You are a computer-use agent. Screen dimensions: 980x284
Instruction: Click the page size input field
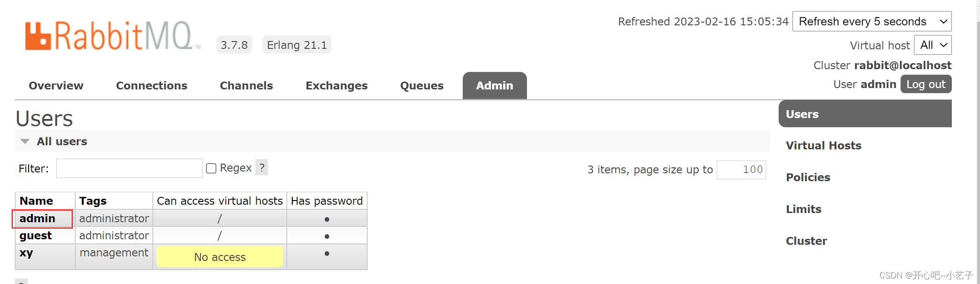click(741, 170)
